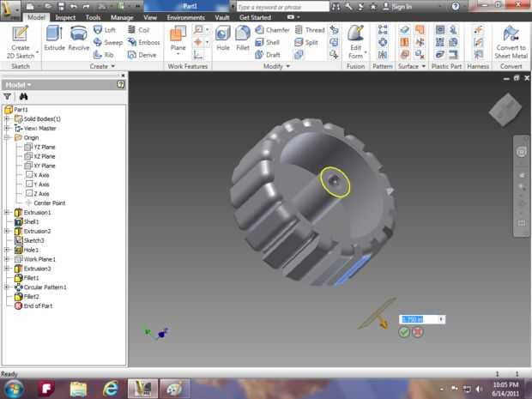Select the X Axis item
Screen dimensions: 532x399
(37, 175)
